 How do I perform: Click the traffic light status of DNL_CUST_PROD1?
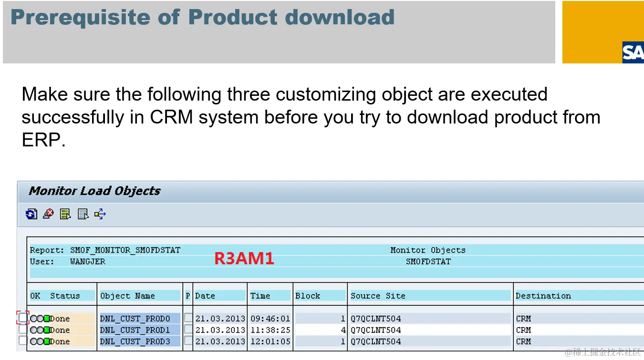[x=40, y=330]
